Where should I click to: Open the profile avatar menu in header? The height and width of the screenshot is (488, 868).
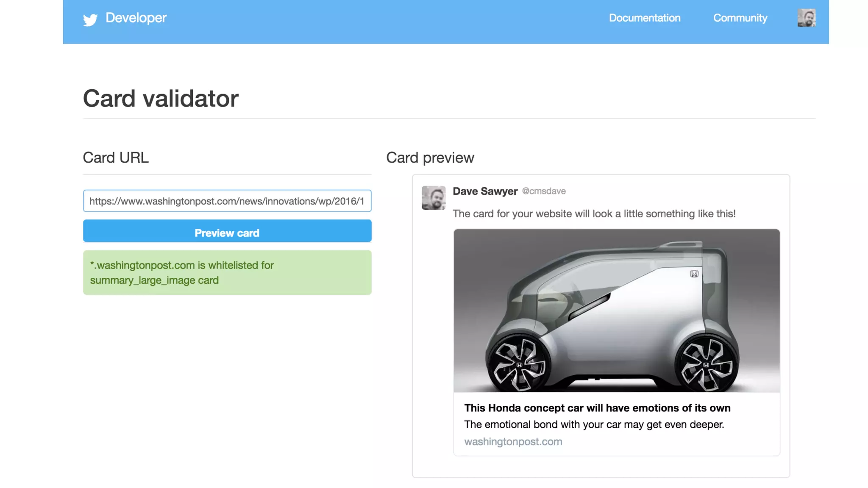click(806, 18)
